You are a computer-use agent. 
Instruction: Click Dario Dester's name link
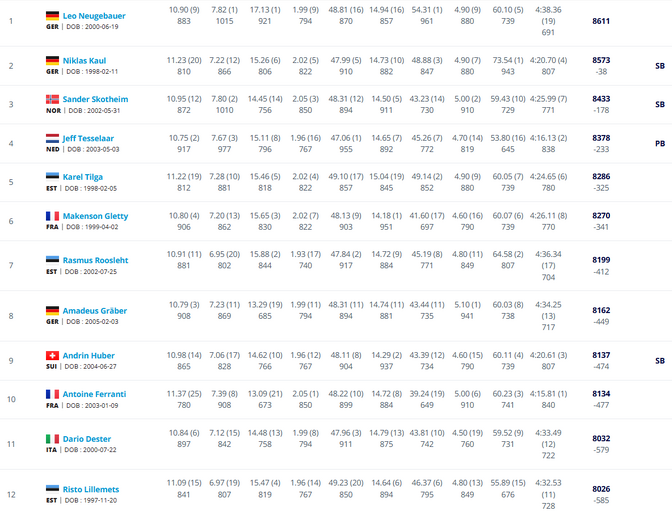[87, 439]
